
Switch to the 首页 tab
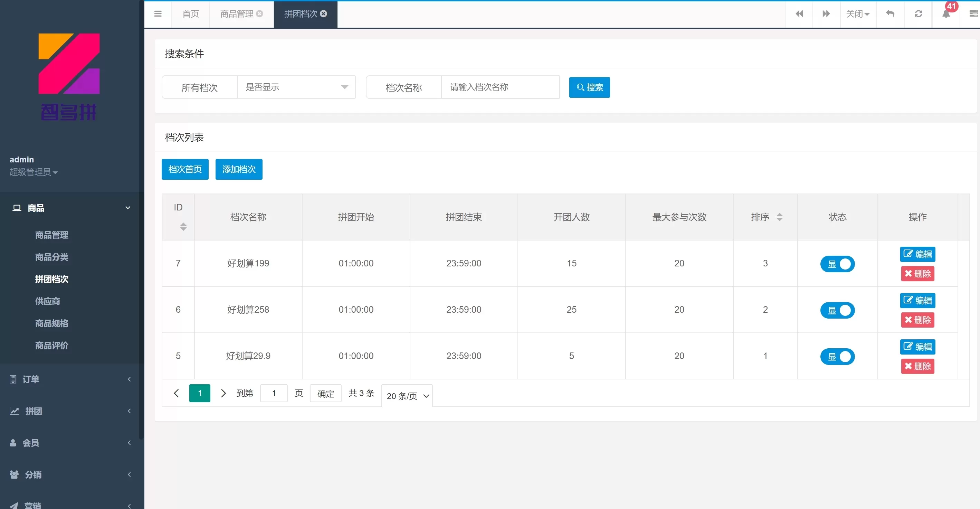[x=191, y=14]
